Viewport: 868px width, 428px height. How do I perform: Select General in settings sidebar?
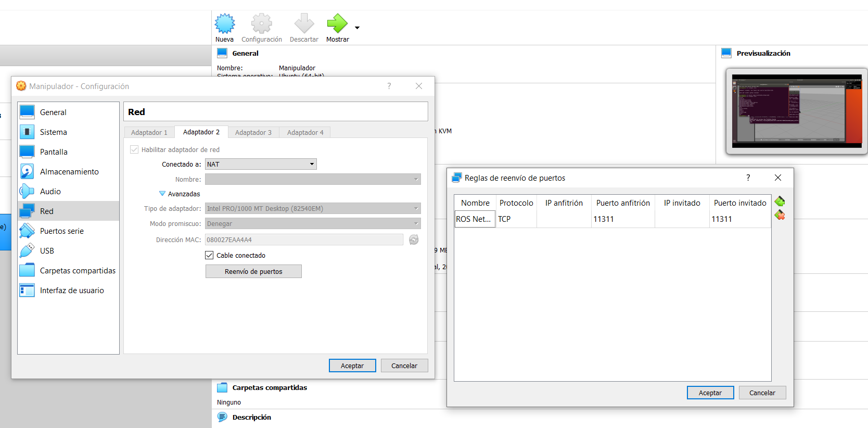click(x=69, y=112)
